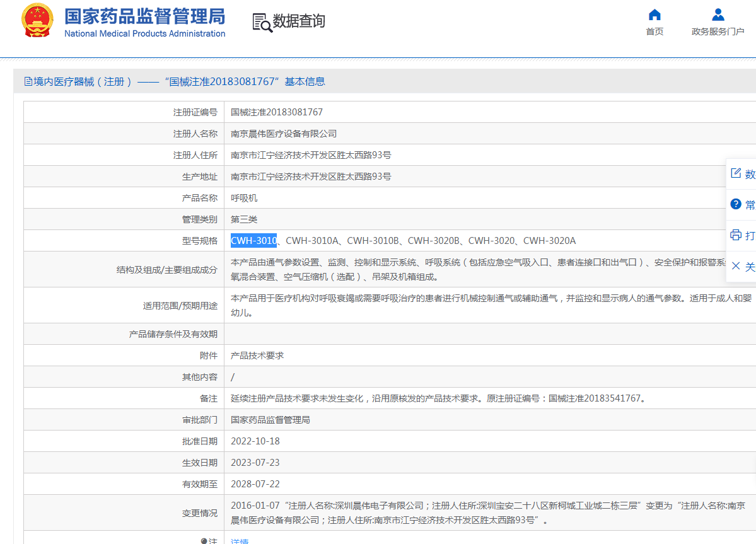Click the 变更情况 change record text
Image resolution: width=756 pixels, height=544 pixels.
488,512
